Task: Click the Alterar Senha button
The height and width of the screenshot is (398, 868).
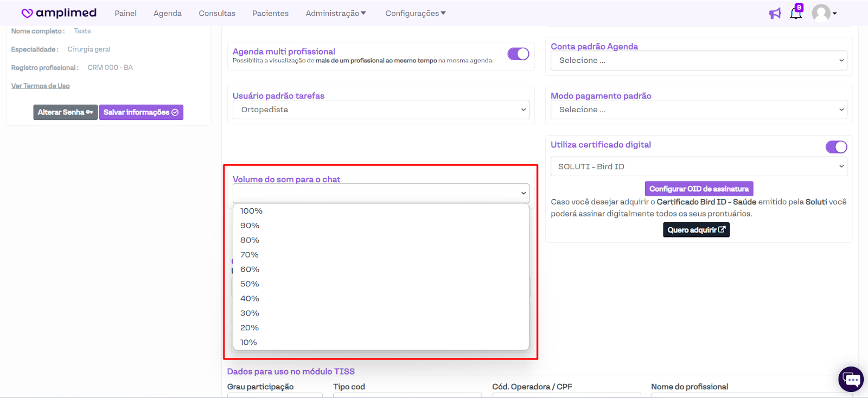Action: point(65,112)
